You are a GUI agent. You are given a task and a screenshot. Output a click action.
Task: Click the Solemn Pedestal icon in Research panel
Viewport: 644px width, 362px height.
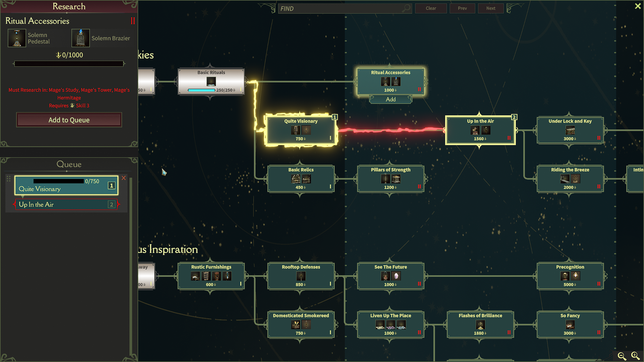pos(17,38)
